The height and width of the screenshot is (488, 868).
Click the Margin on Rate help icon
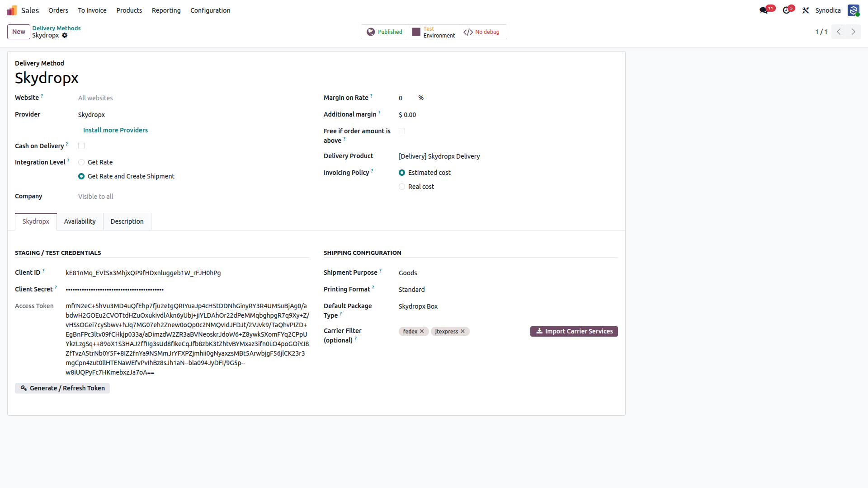(x=372, y=96)
